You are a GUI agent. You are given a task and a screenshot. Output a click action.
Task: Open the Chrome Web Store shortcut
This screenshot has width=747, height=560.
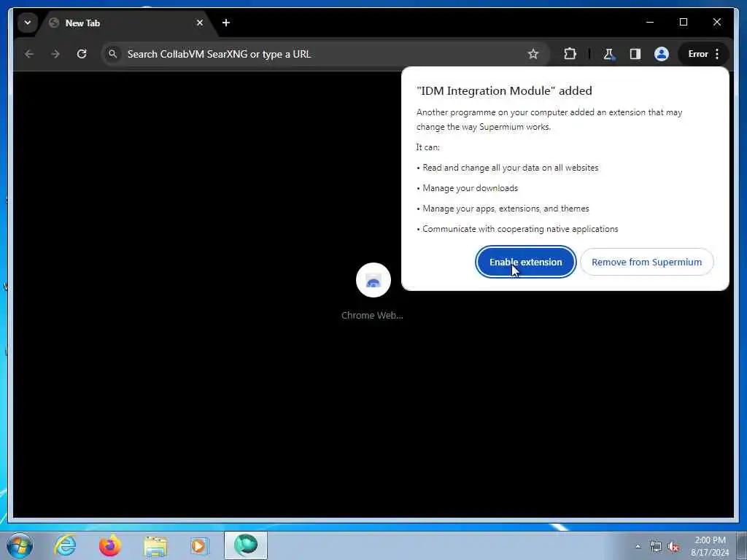(373, 292)
